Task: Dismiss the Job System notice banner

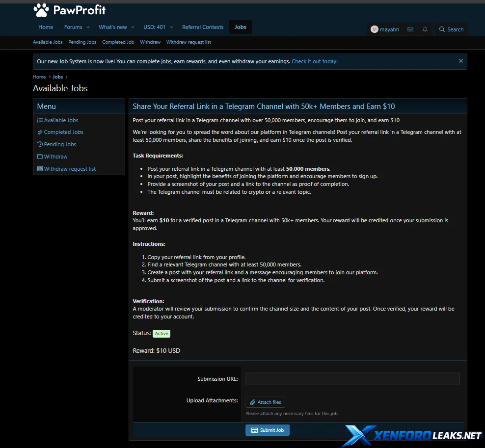Action: pos(460,61)
